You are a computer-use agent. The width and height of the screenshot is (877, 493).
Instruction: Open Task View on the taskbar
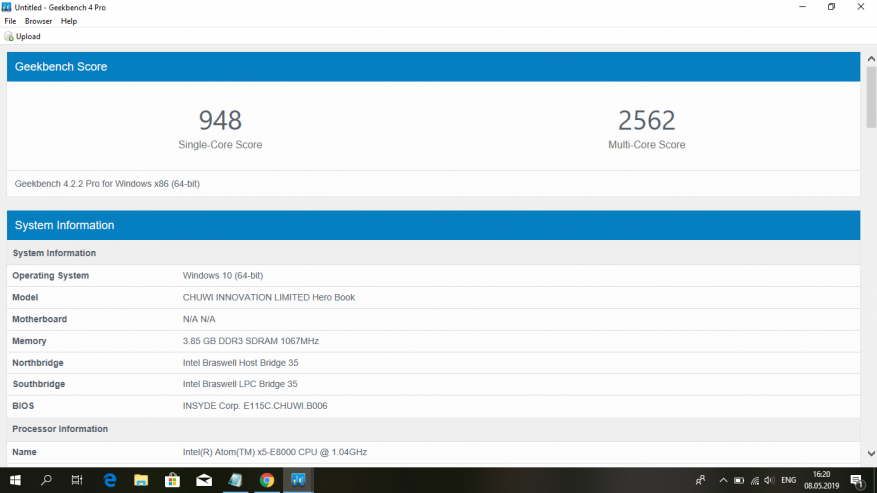[77, 480]
